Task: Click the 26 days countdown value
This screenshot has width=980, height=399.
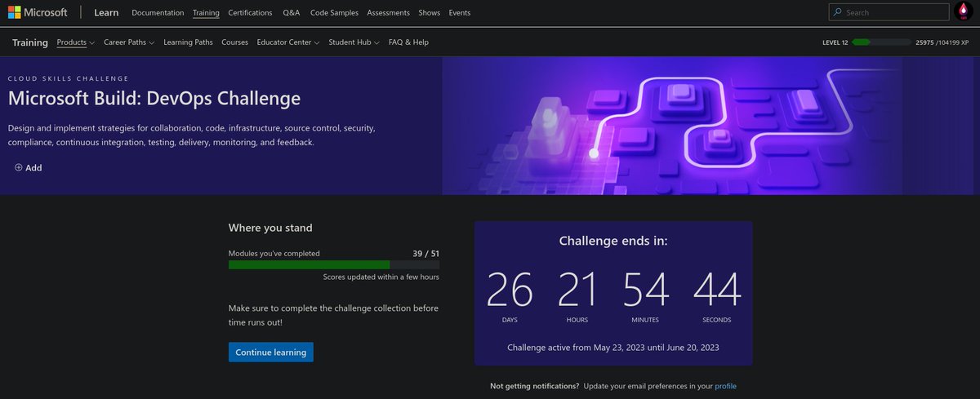Action: [510, 290]
